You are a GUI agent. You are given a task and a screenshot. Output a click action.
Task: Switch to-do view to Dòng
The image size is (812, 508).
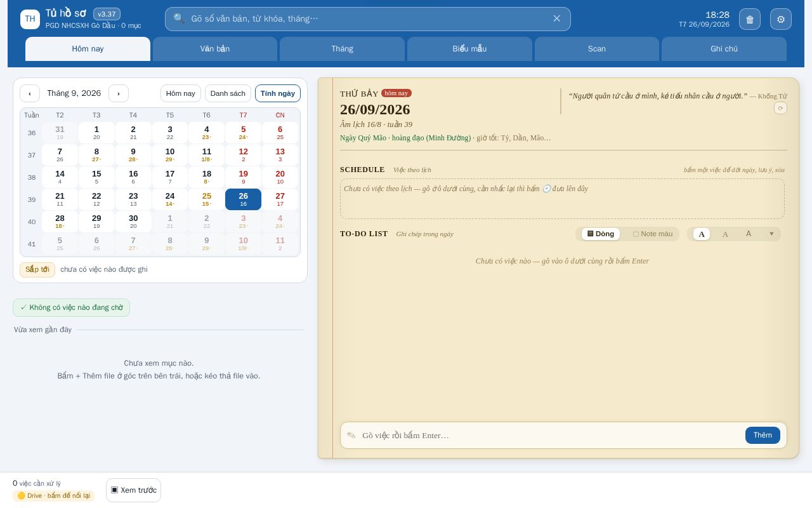(x=601, y=234)
